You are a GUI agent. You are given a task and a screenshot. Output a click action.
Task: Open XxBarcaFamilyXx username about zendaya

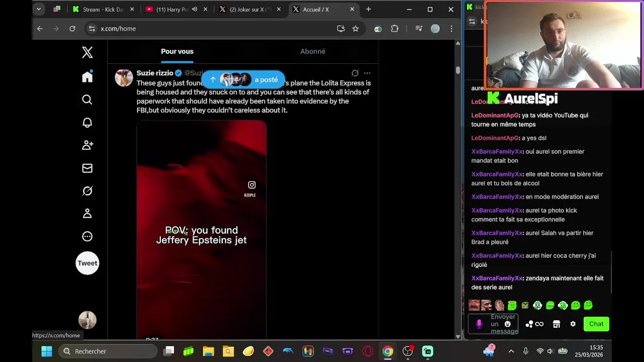497,278
